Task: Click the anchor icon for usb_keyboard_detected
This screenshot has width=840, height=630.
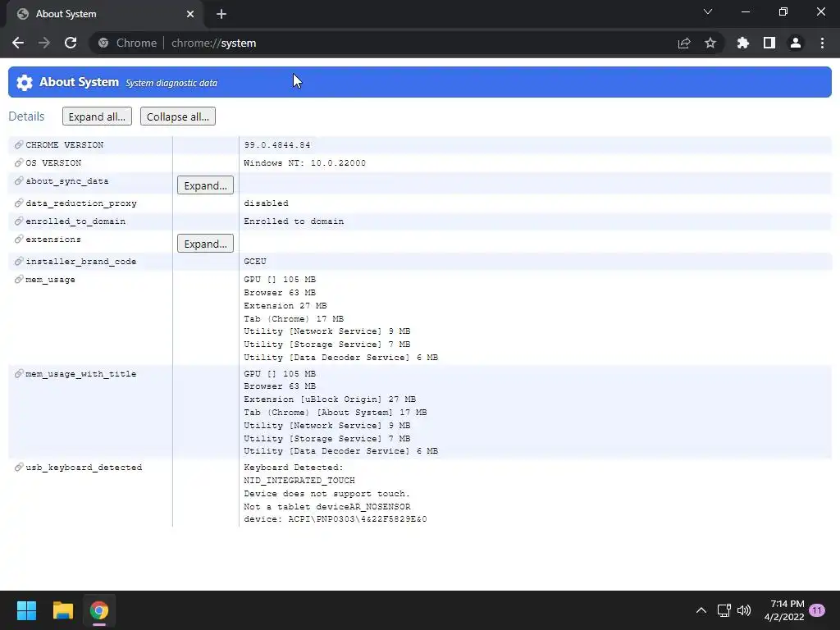Action: pos(19,467)
